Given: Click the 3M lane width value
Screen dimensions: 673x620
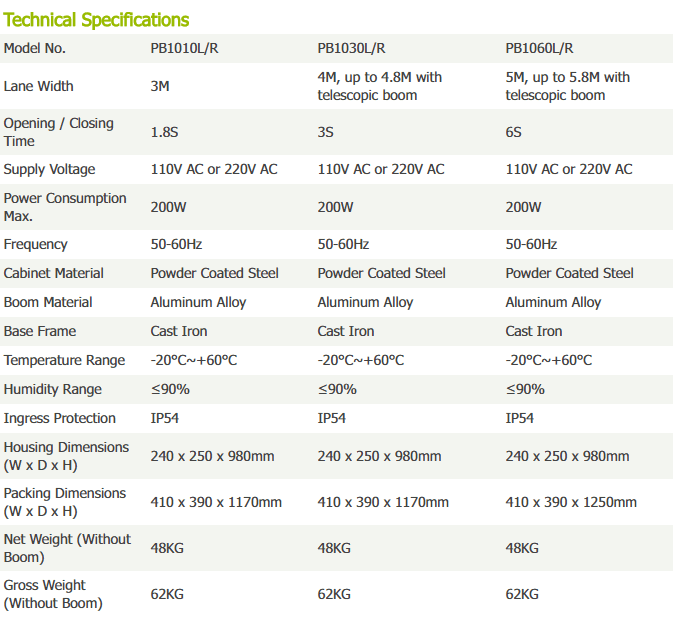Looking at the screenshot, I should tap(160, 86).
